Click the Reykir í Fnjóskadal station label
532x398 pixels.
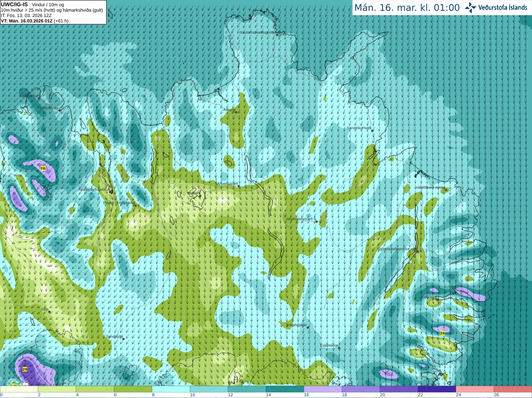pyautogui.click(x=119, y=203)
